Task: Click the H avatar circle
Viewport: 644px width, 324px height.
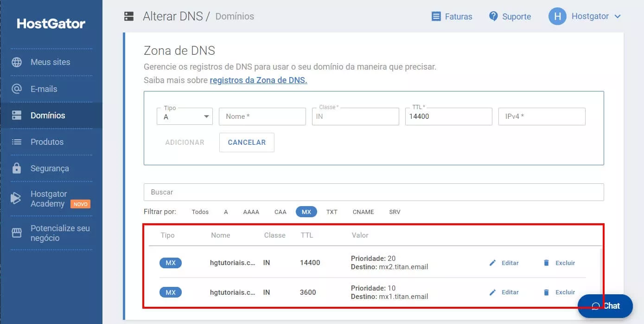Action: click(x=557, y=16)
